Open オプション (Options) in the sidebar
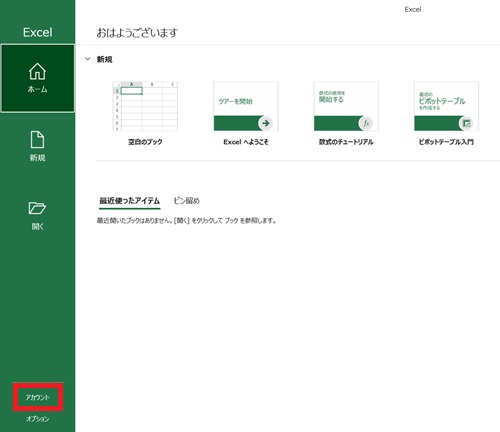 click(38, 419)
